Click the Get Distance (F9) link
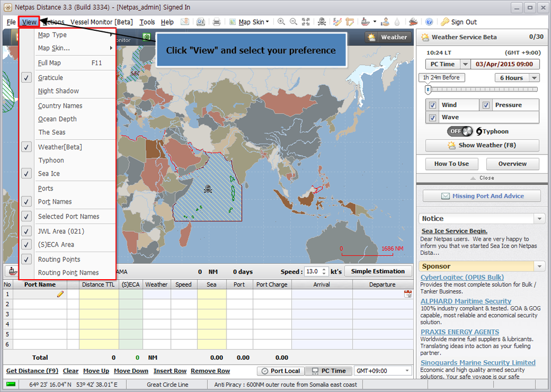This screenshot has height=392, width=551. [x=32, y=371]
